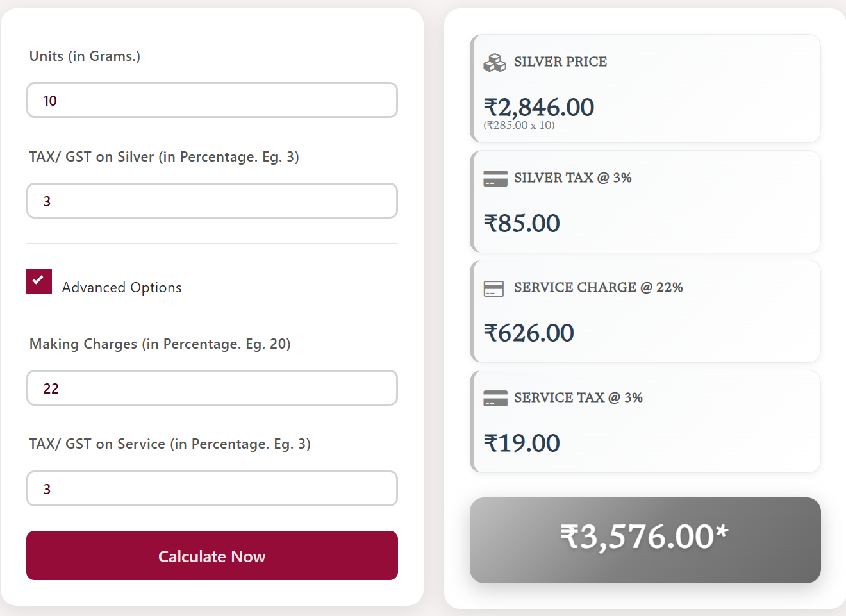Viewport: 846px width, 616px height.
Task: Click the card icon beside Service Tax label
Action: [x=493, y=397]
